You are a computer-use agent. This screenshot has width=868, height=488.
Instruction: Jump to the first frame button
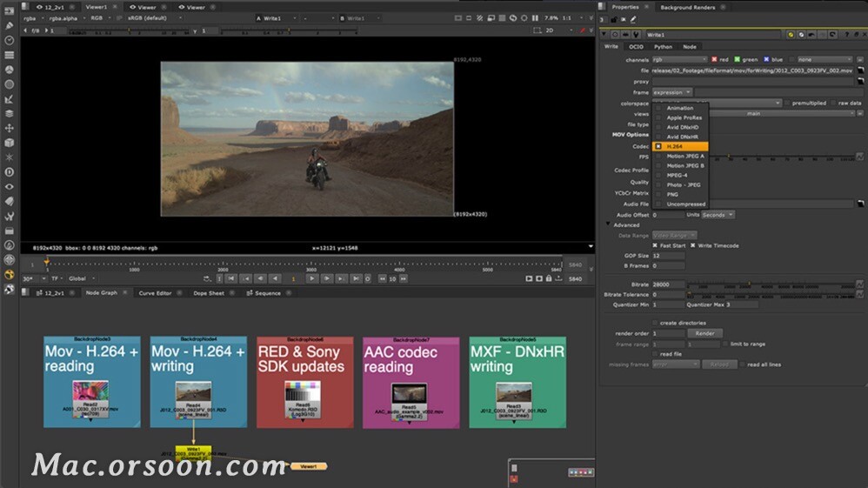click(x=231, y=278)
